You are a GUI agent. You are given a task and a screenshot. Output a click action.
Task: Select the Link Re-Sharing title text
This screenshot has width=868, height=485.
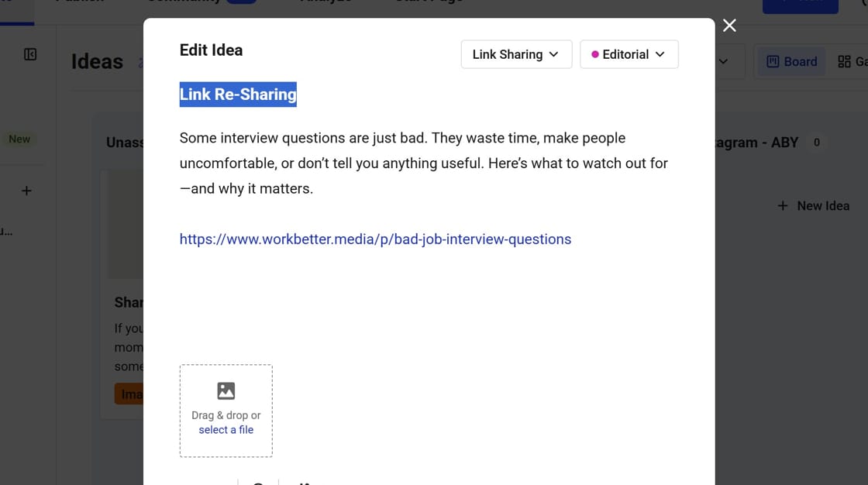237,94
